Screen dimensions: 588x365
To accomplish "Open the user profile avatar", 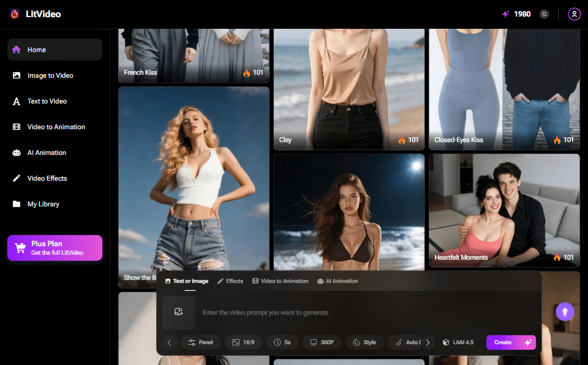I will [574, 13].
